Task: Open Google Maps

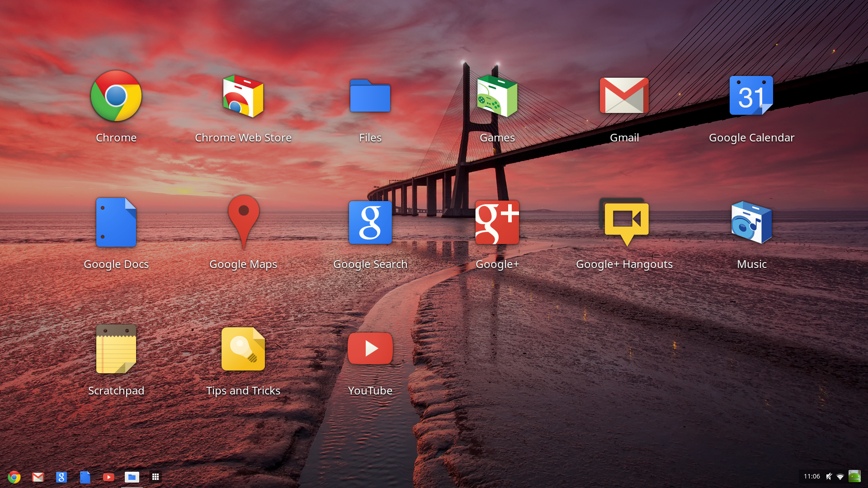Action: click(x=243, y=223)
